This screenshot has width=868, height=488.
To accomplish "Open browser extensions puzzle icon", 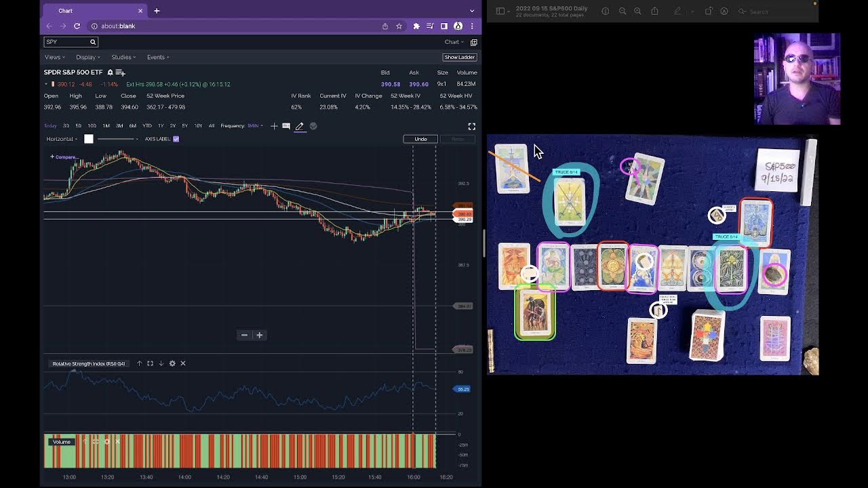I will coord(416,26).
